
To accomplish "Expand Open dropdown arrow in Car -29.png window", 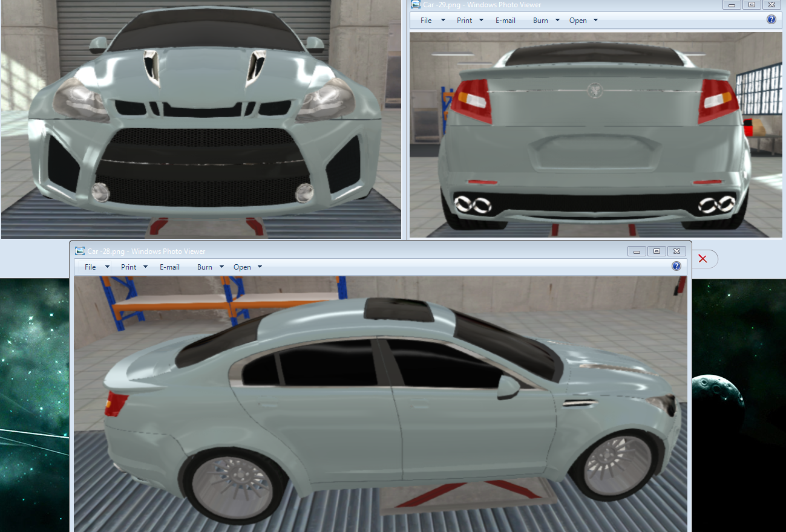I will click(x=595, y=20).
